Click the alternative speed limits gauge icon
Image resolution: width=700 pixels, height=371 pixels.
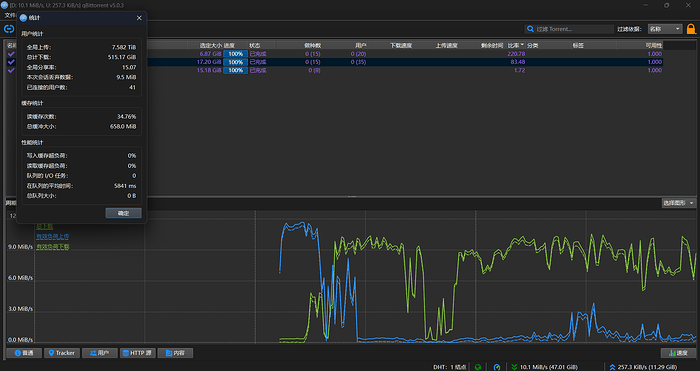497,367
